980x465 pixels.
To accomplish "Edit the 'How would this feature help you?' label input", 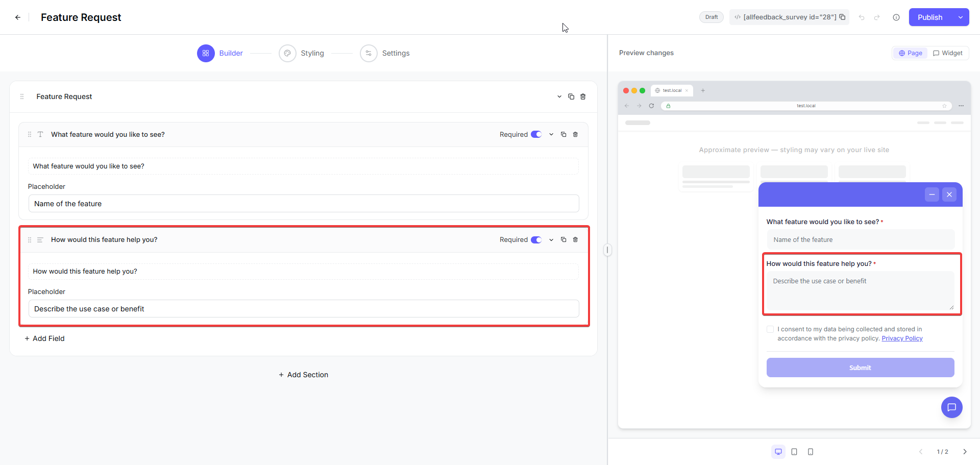I will [303, 271].
